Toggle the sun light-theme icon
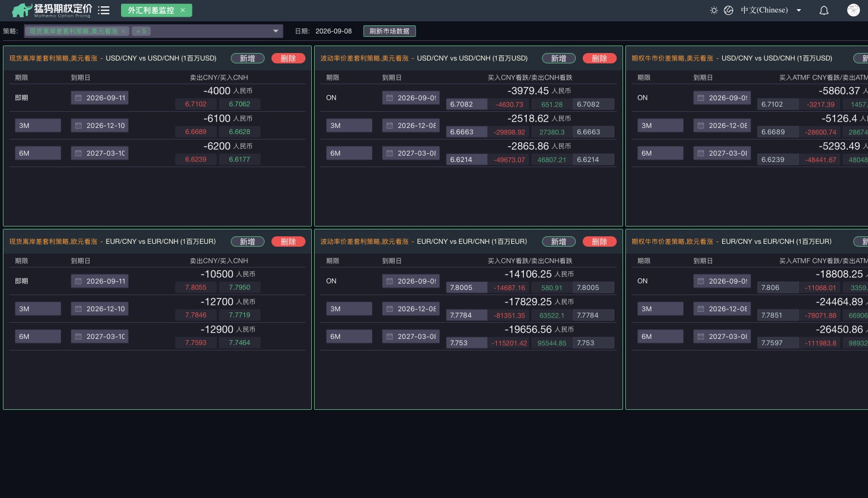Viewport: 868px width, 498px height. pyautogui.click(x=714, y=10)
